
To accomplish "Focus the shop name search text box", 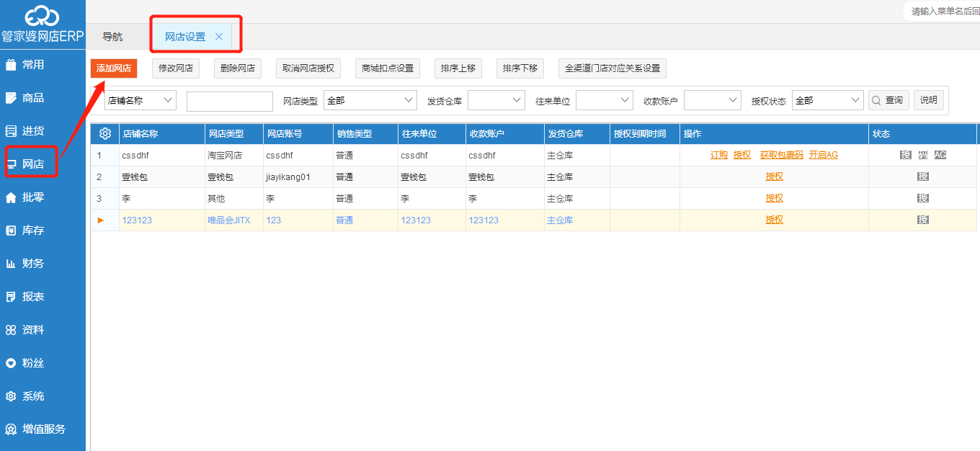I will [230, 102].
